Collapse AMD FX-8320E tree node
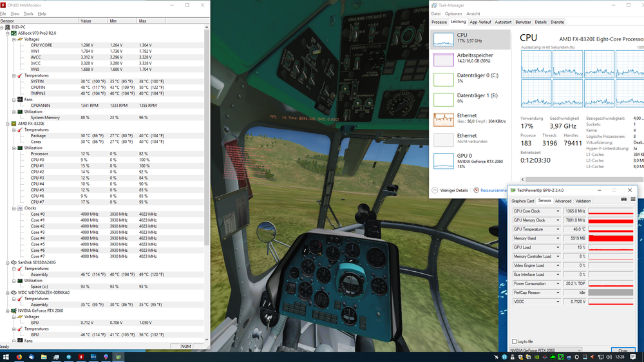The width and height of the screenshot is (644, 362). coord(7,124)
